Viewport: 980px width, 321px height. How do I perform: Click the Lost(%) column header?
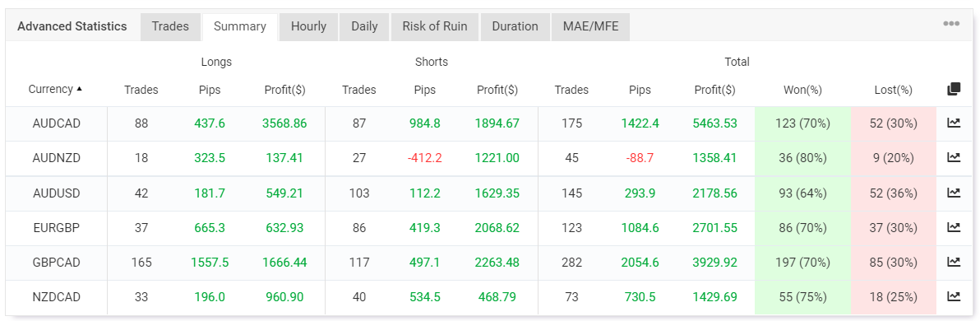coord(894,90)
